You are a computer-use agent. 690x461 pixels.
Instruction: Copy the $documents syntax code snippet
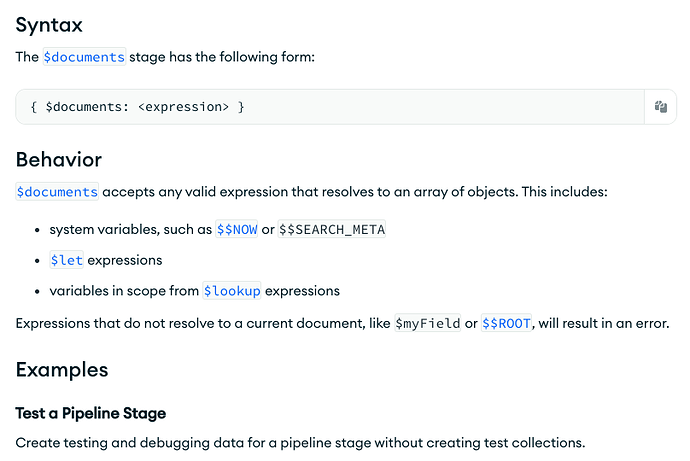(x=660, y=107)
